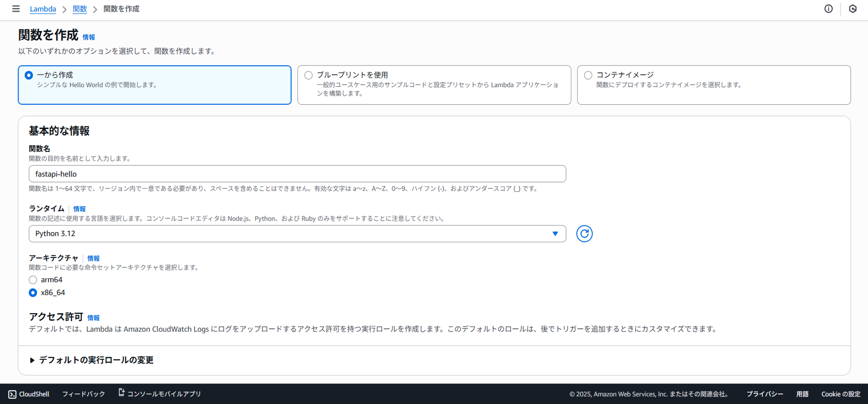This screenshot has width=868, height=404.
Task: Choose arm64 architecture
Action: 33,280
